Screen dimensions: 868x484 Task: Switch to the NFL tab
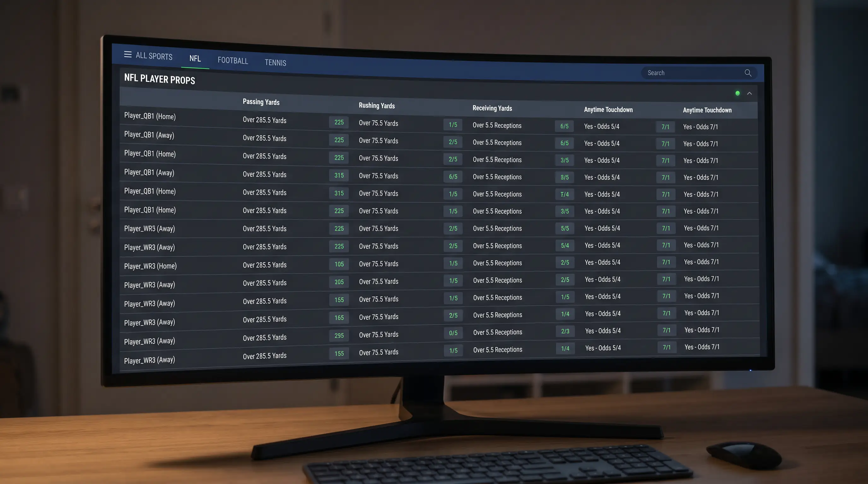click(195, 59)
